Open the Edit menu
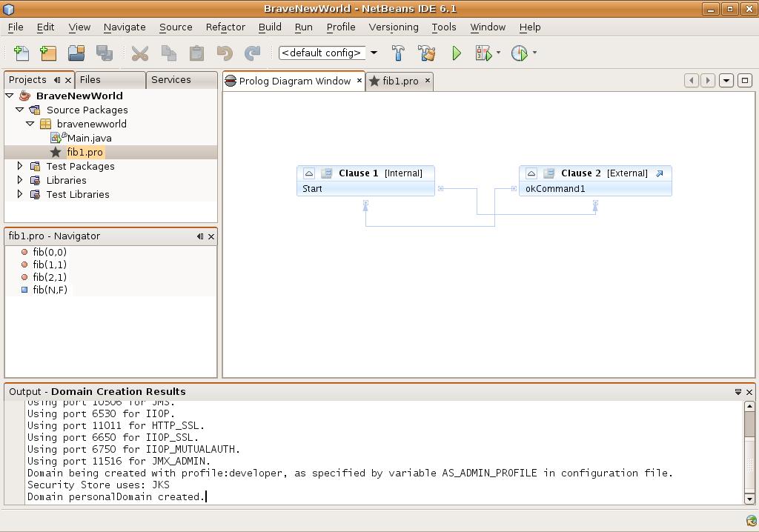This screenshot has height=532, width=759. pyautogui.click(x=45, y=27)
